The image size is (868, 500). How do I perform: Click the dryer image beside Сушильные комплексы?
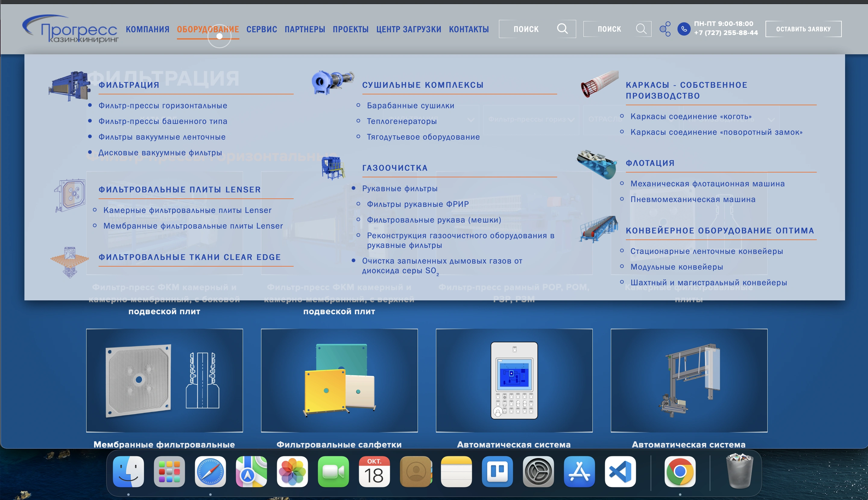[x=332, y=82]
